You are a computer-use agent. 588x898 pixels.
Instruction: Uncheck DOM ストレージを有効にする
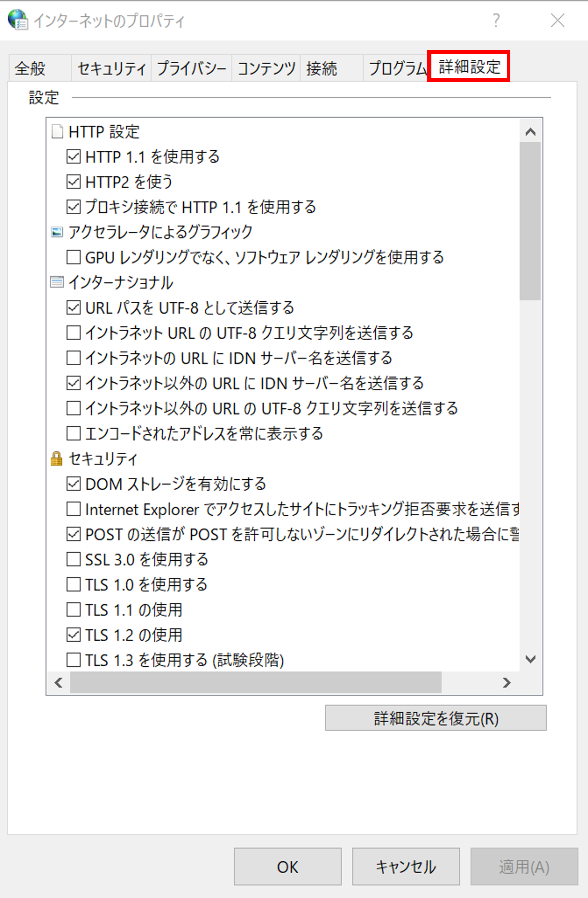[74, 484]
